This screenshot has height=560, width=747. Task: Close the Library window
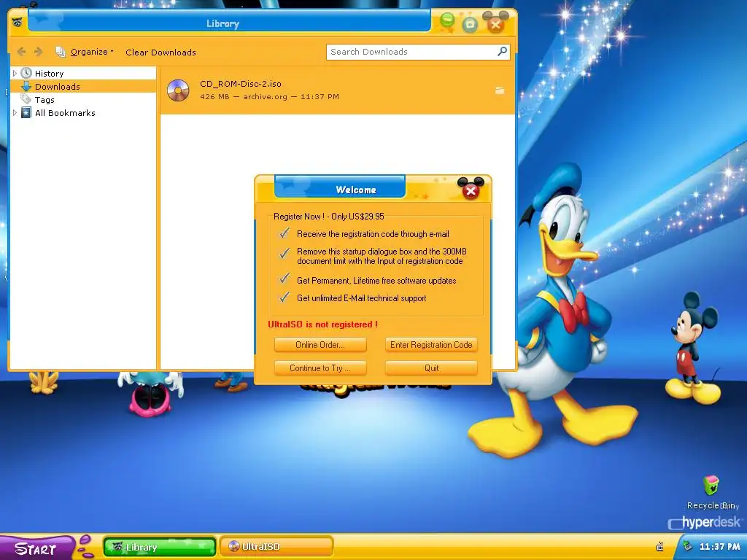(x=495, y=24)
